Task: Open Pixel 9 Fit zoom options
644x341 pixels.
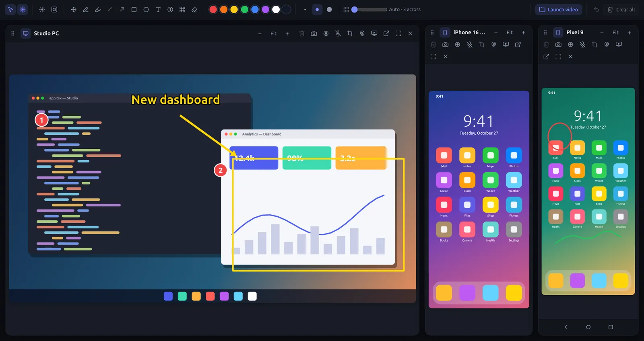Action: [615, 33]
